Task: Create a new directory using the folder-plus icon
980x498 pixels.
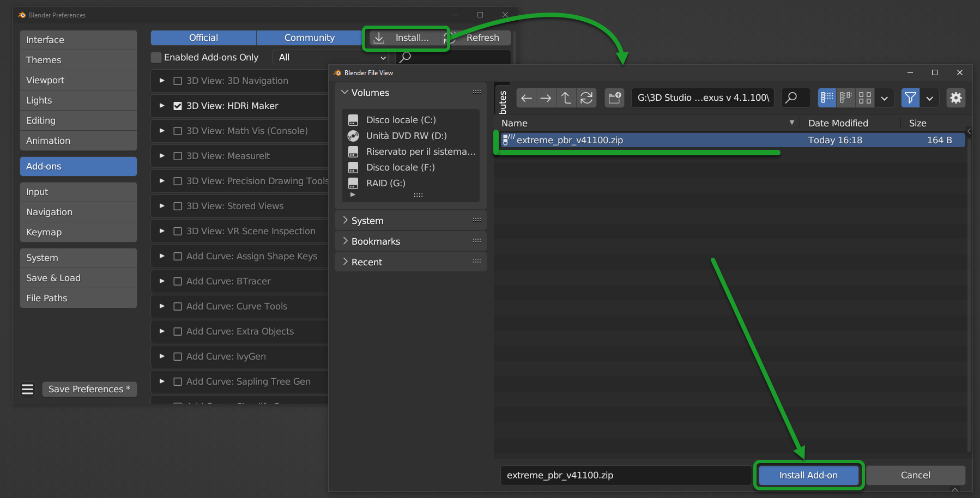Action: (x=614, y=98)
